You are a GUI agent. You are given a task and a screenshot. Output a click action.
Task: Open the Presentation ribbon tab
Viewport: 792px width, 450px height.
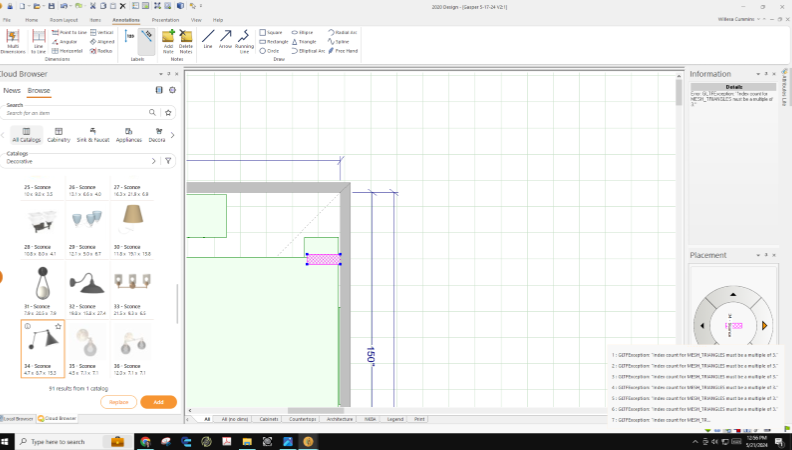(x=165, y=19)
